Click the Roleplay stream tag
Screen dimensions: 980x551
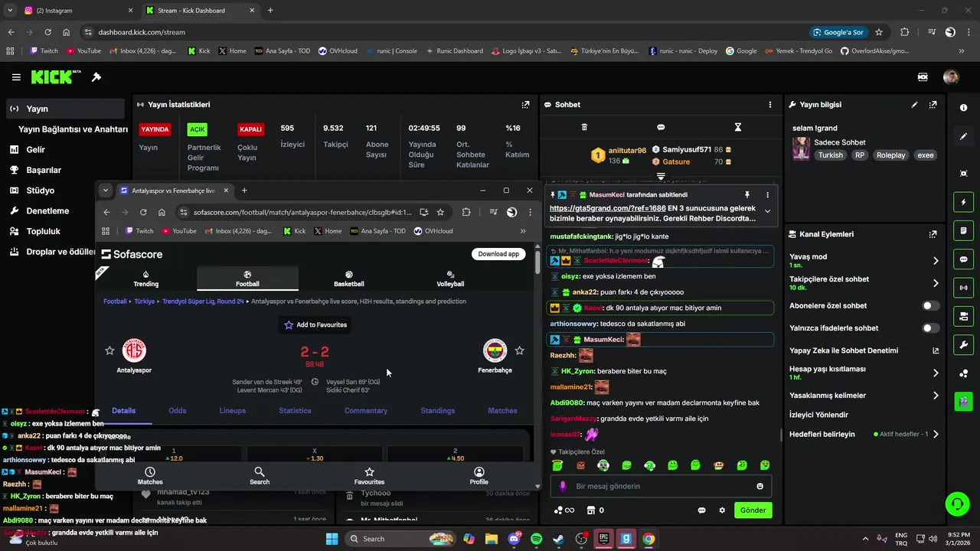(890, 155)
